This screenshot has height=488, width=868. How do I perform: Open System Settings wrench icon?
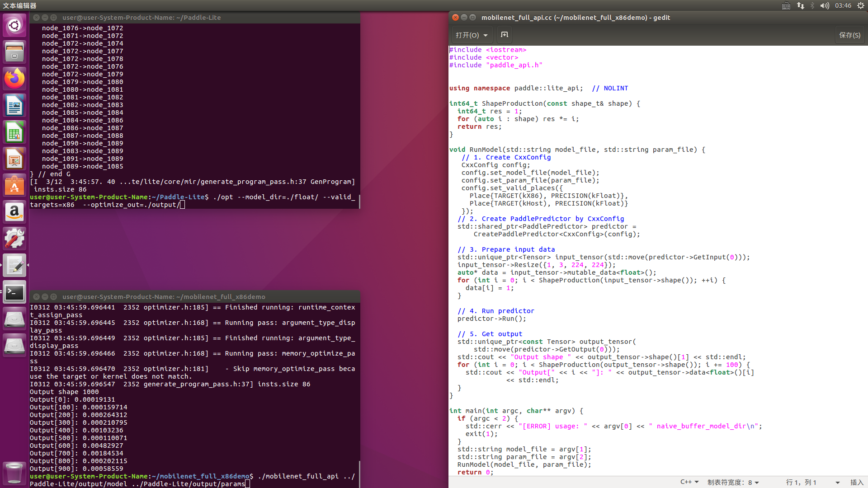pyautogui.click(x=14, y=239)
